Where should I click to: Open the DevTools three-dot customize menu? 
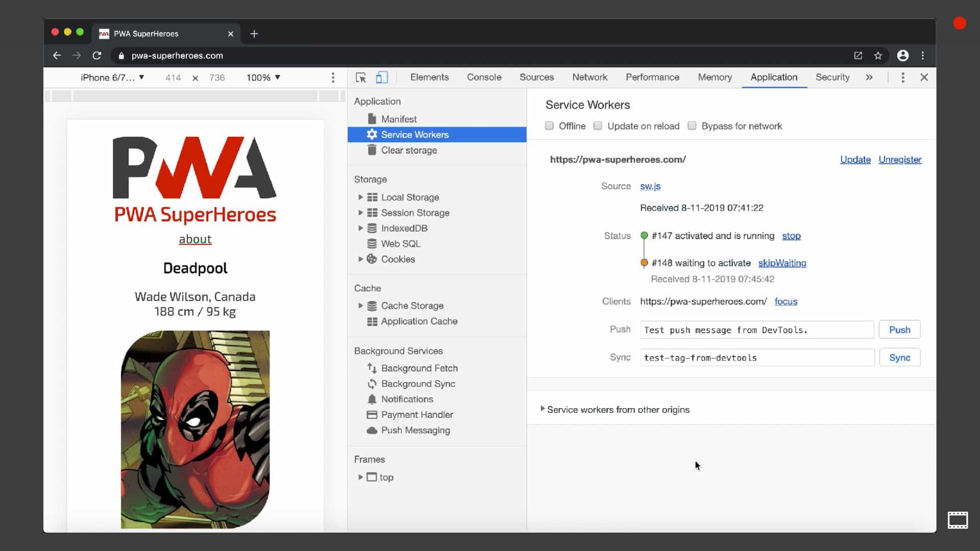(902, 78)
